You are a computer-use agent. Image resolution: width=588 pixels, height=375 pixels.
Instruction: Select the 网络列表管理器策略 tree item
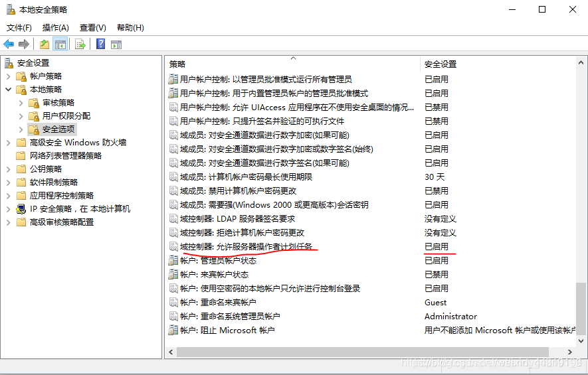[x=66, y=156]
